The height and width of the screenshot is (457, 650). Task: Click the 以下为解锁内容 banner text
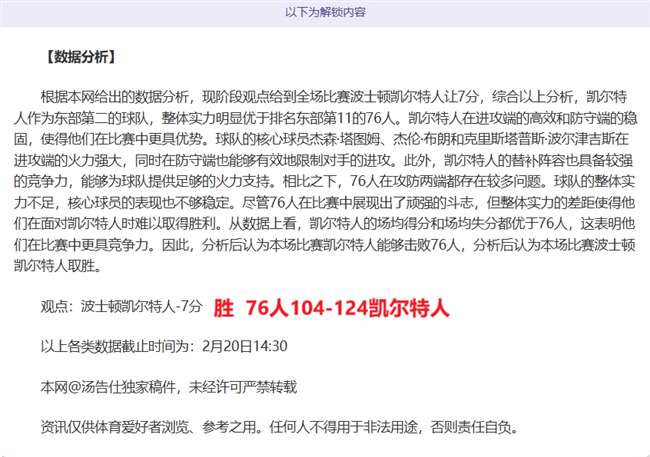tap(325, 12)
